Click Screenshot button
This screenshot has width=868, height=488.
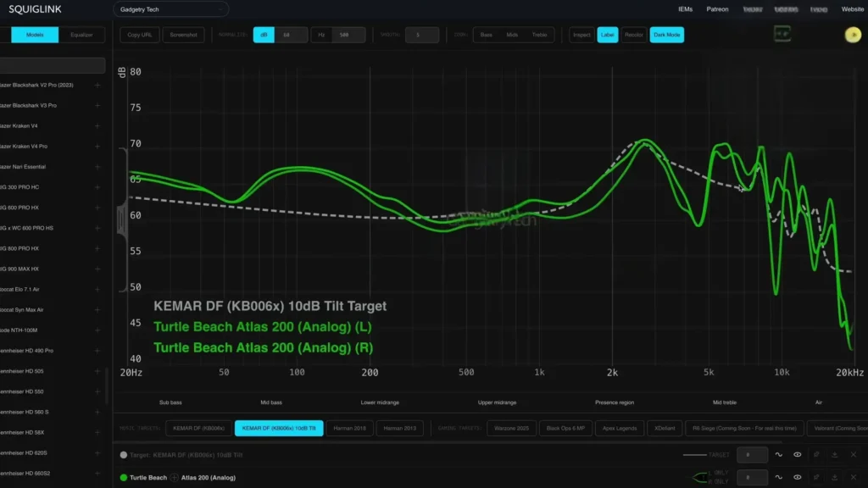click(183, 35)
